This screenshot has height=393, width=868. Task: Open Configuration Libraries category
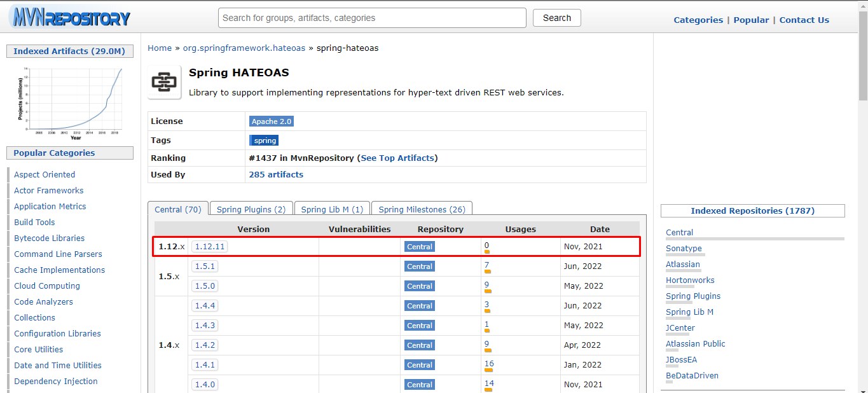coord(57,334)
